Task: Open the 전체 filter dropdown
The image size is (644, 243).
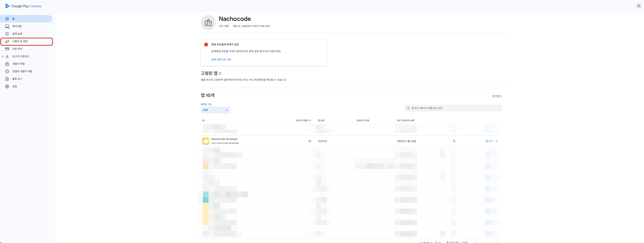Action: (x=215, y=110)
